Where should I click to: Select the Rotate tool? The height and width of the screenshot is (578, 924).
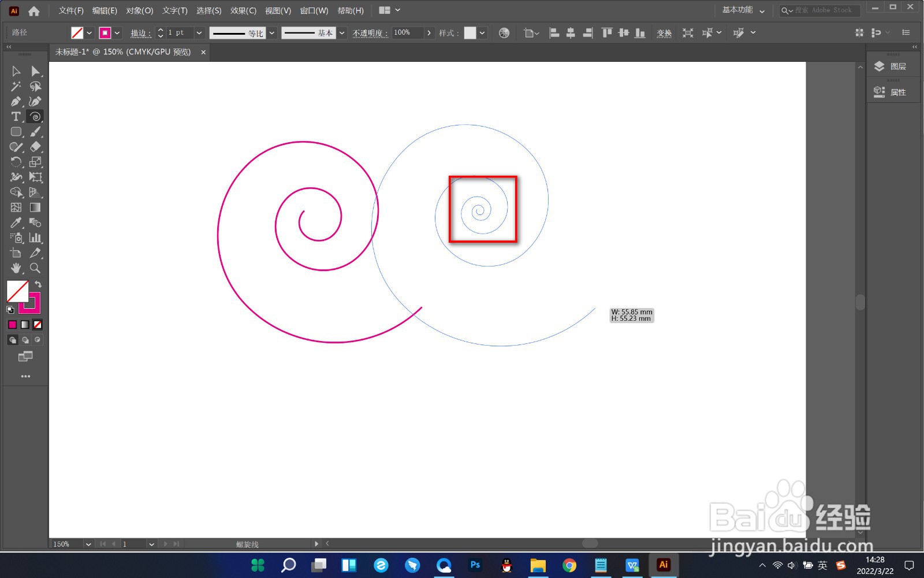click(x=16, y=162)
